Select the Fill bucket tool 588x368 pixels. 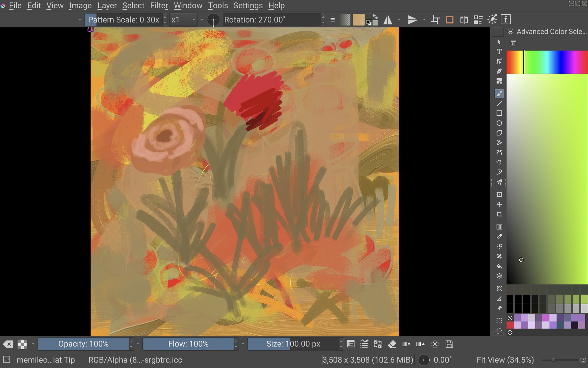499,266
